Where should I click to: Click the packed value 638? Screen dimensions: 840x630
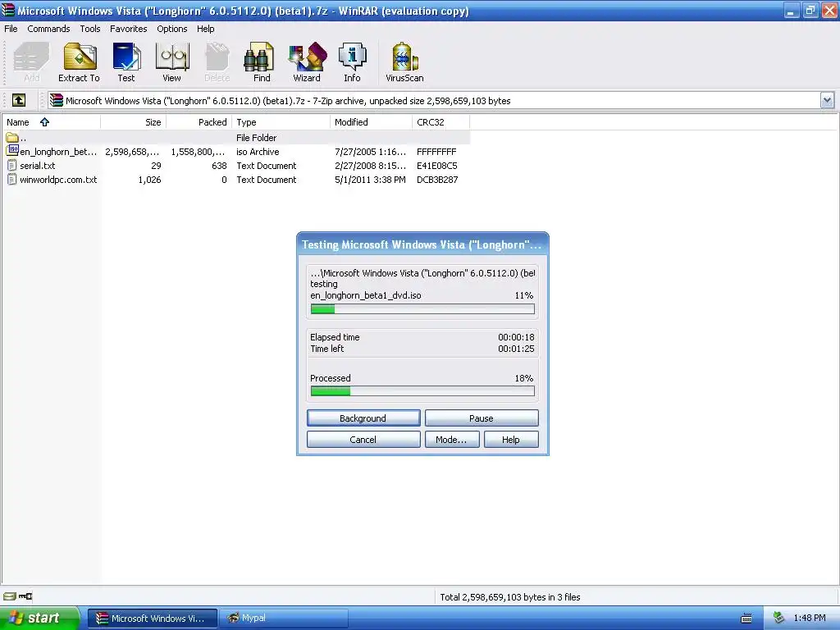pyautogui.click(x=219, y=166)
